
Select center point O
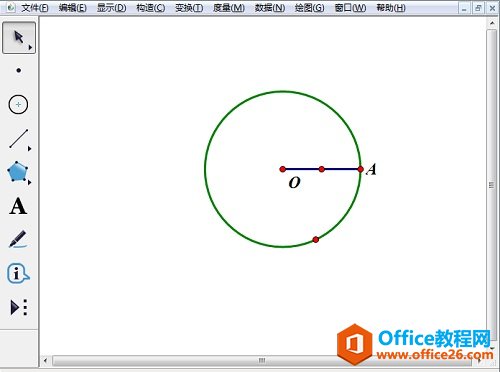click(x=283, y=169)
